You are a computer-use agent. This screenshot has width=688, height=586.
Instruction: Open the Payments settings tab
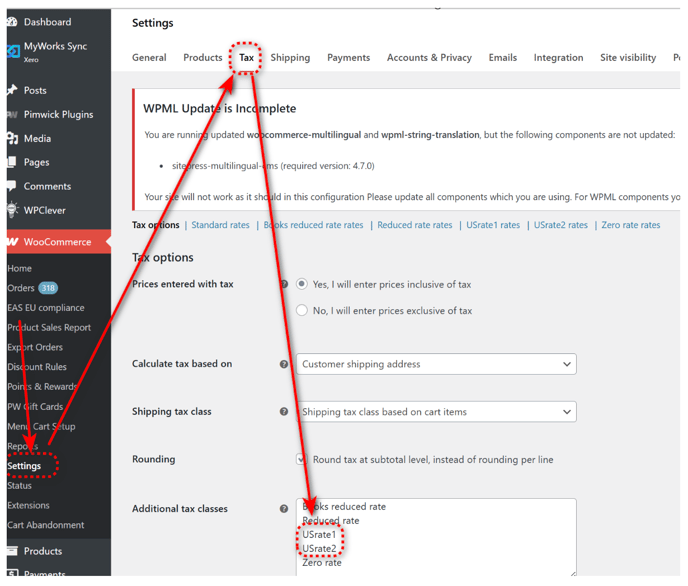click(348, 58)
